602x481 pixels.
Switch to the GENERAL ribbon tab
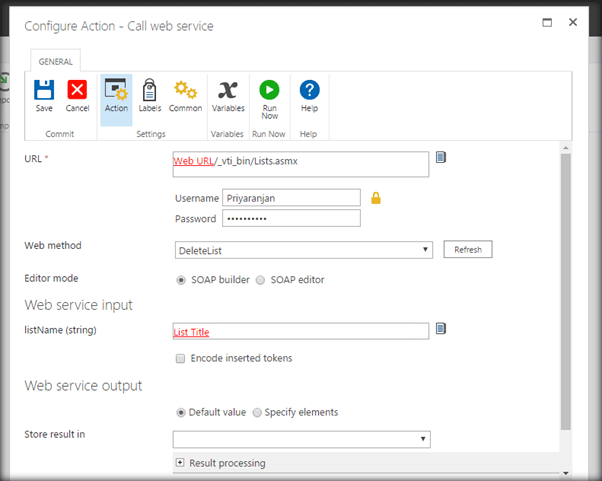point(56,61)
